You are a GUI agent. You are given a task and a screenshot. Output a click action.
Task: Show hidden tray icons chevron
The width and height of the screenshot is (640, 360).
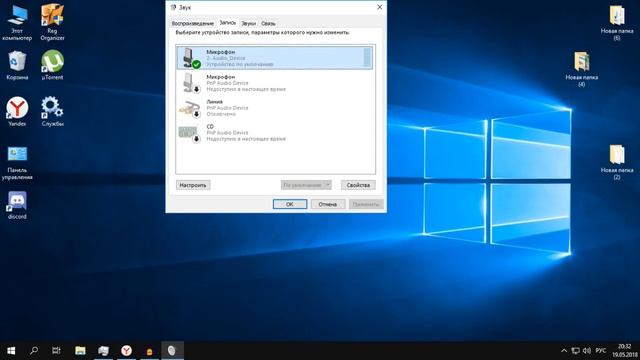coord(564,351)
